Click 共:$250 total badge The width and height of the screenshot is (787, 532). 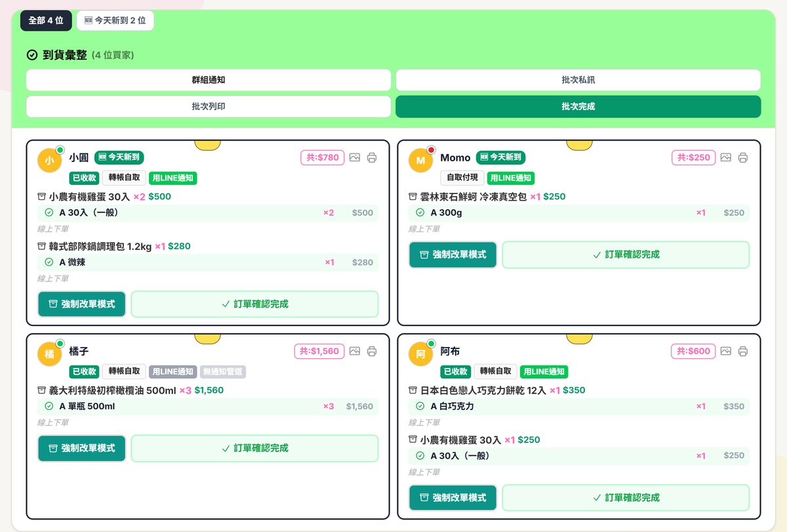(694, 157)
